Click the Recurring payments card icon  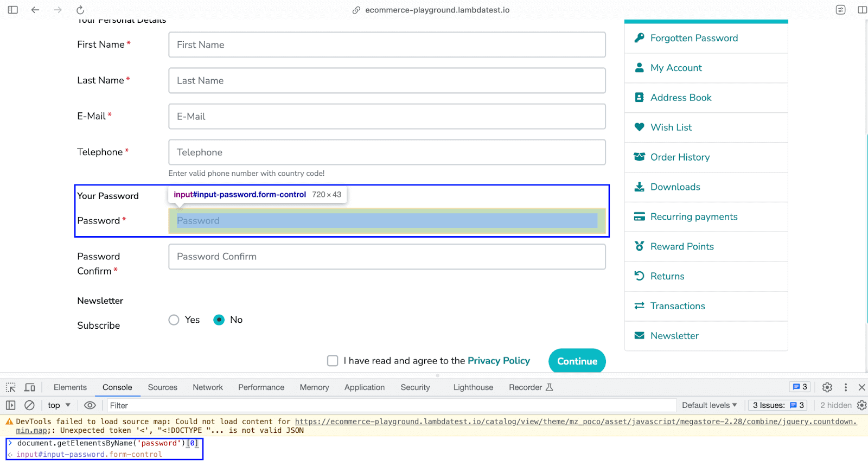[640, 216]
